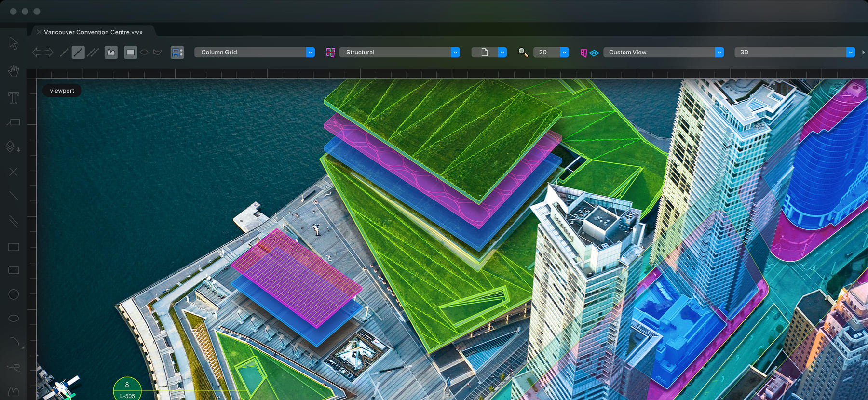
Task: Switch to oval lasso selection mode
Action: pyautogui.click(x=144, y=52)
